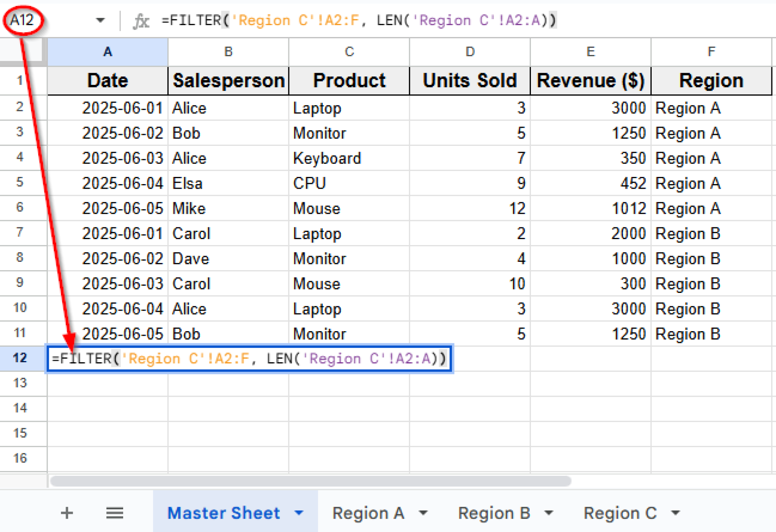This screenshot has width=776, height=532.
Task: Switch to the Region A sheet tab
Action: click(368, 513)
